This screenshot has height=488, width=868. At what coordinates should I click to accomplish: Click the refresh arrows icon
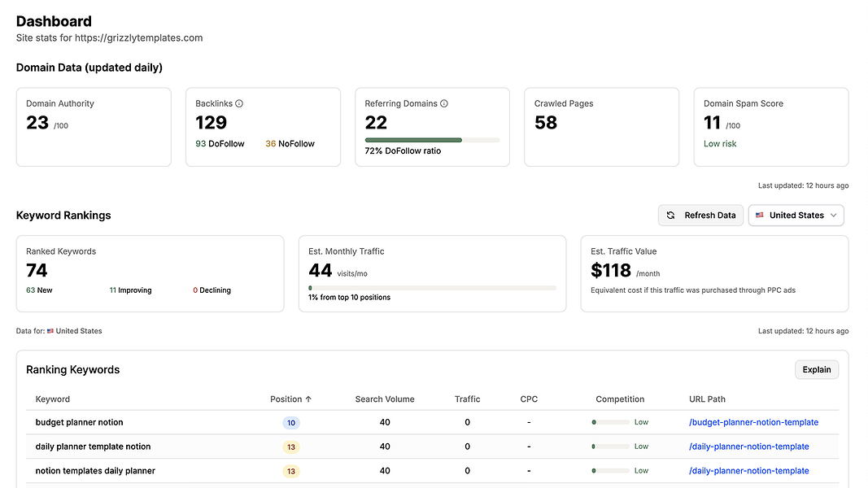point(671,216)
